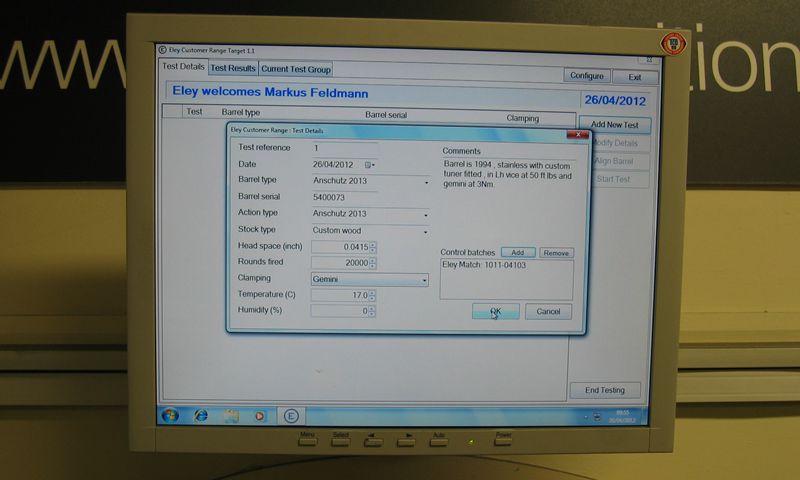The height and width of the screenshot is (480, 800).
Task: Open Windows Explorer folder on taskbar
Action: click(231, 416)
